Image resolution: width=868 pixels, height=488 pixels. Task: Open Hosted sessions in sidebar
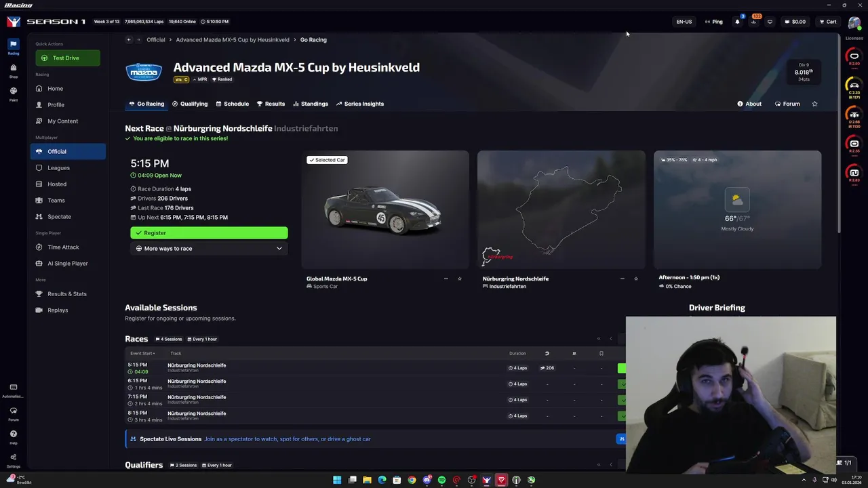pos(68,184)
